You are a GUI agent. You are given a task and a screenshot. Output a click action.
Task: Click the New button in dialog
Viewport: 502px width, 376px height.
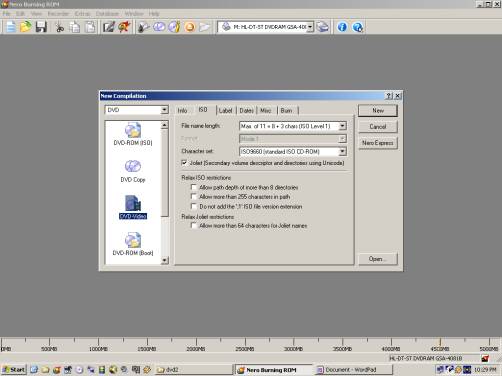coord(378,111)
